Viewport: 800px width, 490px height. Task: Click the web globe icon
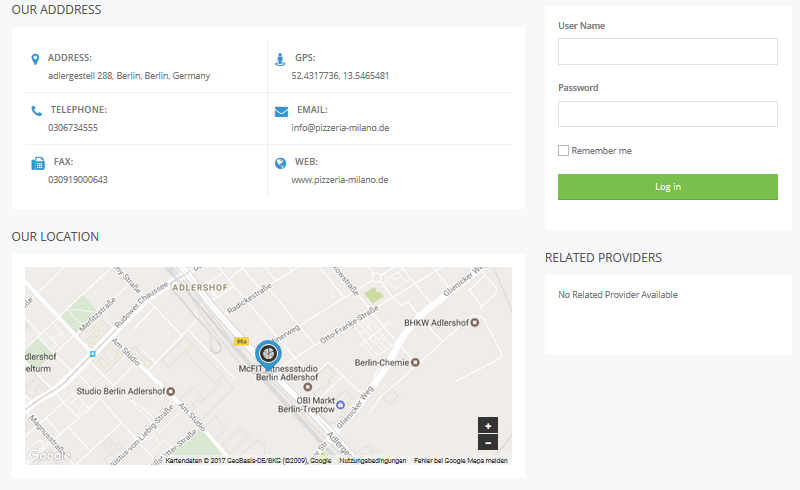click(280, 163)
